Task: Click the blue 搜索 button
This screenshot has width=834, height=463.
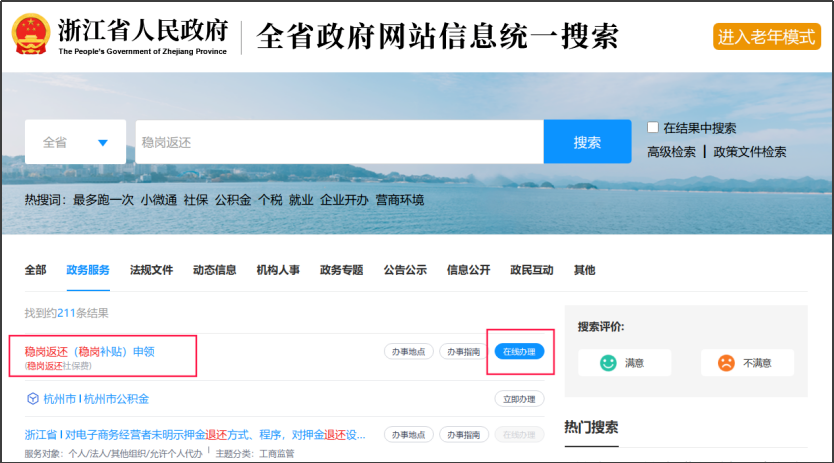Action: pos(587,142)
